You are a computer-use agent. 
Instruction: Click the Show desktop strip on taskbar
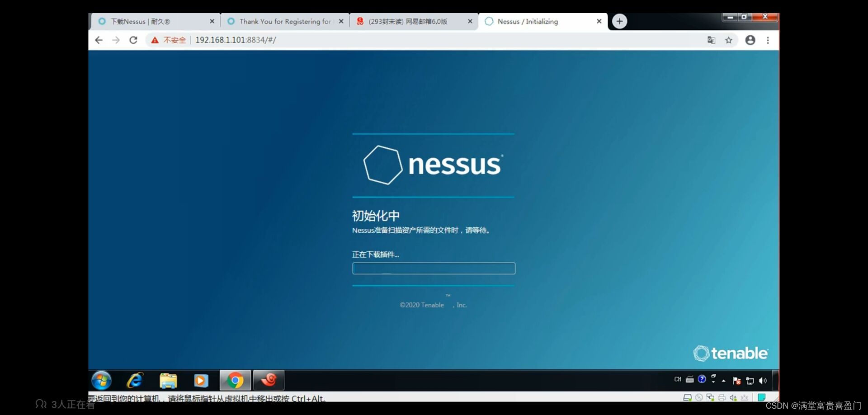click(x=775, y=380)
